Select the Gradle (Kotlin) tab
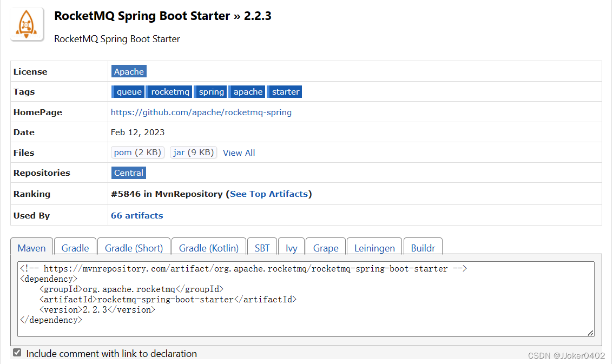613x364 pixels. [209, 248]
